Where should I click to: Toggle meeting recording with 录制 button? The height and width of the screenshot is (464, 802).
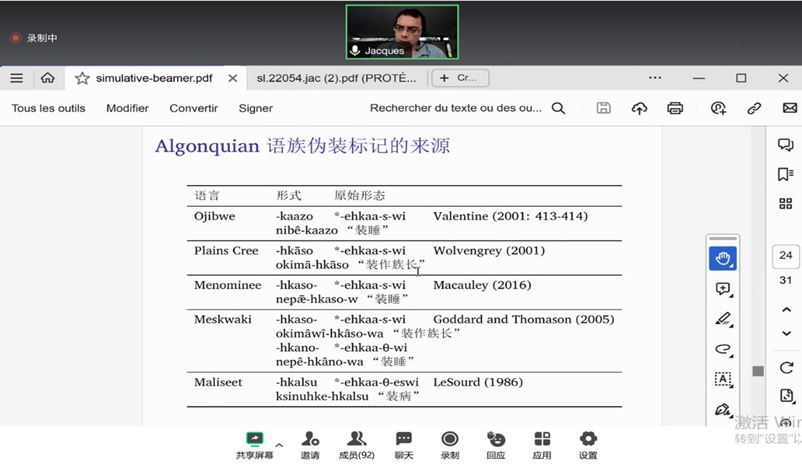[x=450, y=444]
